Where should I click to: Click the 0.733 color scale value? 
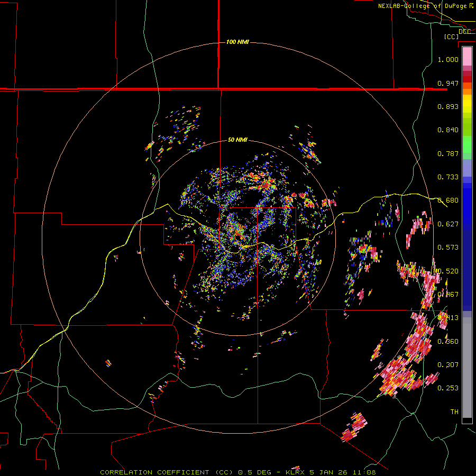click(x=448, y=177)
